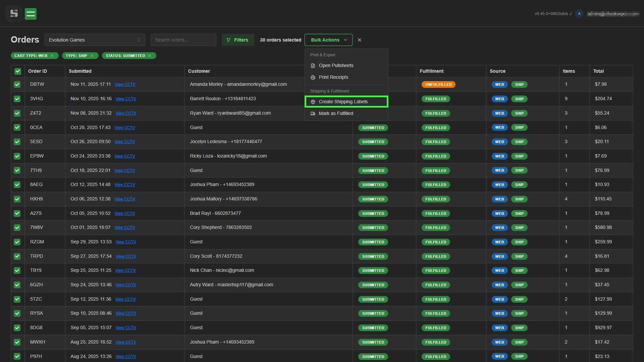Expand the Bulk Actions dropdown
644x362 pixels.
click(328, 40)
